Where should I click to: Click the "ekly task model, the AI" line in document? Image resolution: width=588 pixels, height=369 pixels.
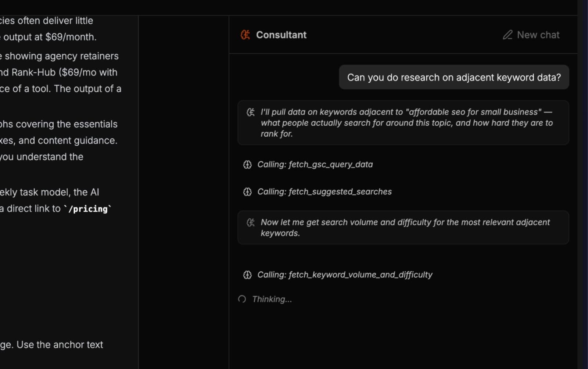coord(50,192)
